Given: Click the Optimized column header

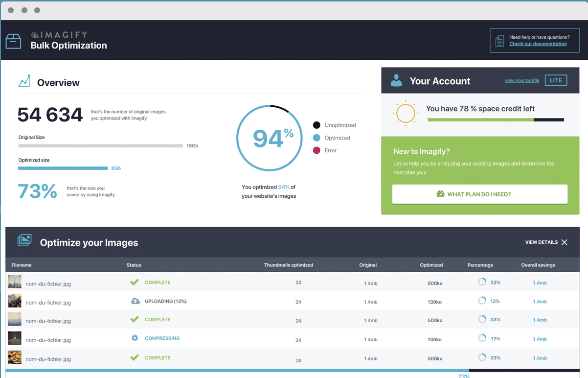Looking at the screenshot, I should [431, 265].
